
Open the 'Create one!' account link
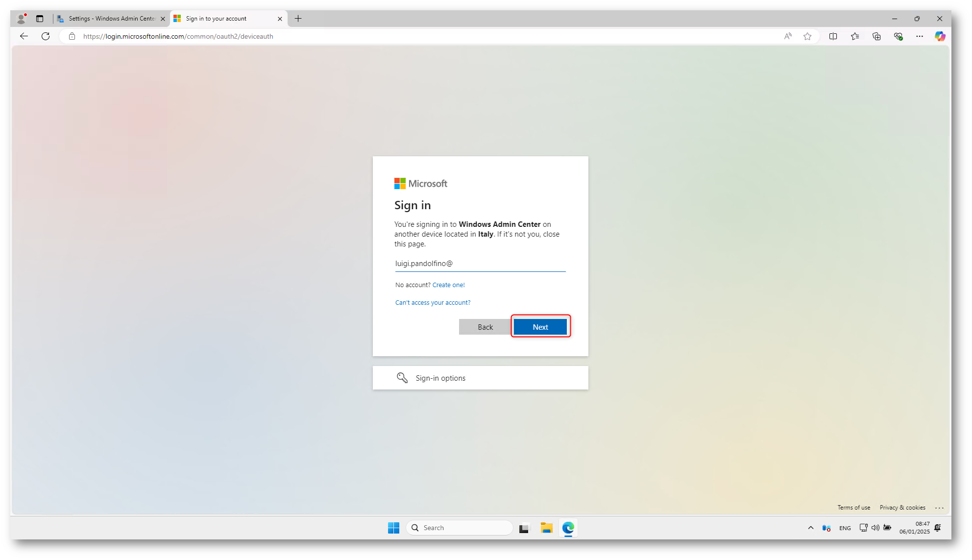[448, 285]
